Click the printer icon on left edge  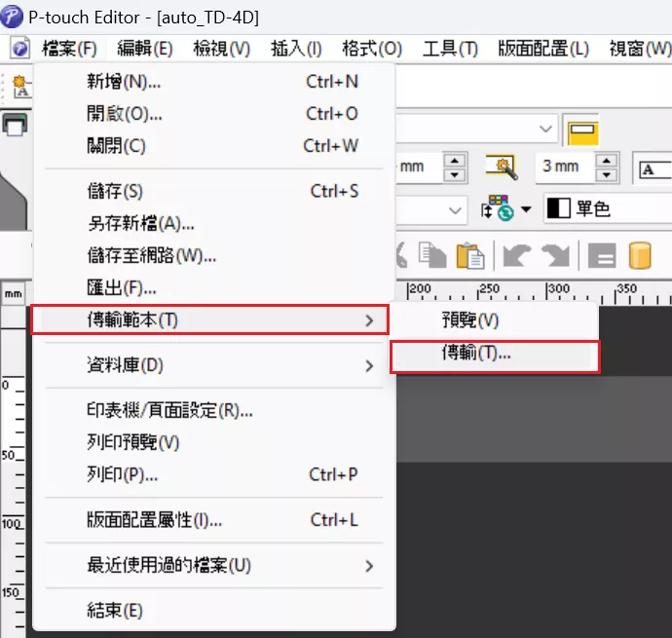[x=15, y=125]
